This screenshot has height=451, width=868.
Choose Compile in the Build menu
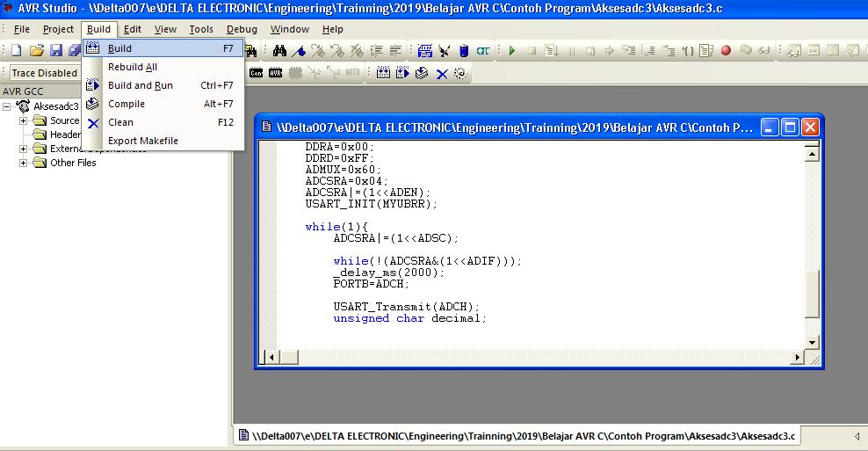pos(126,104)
